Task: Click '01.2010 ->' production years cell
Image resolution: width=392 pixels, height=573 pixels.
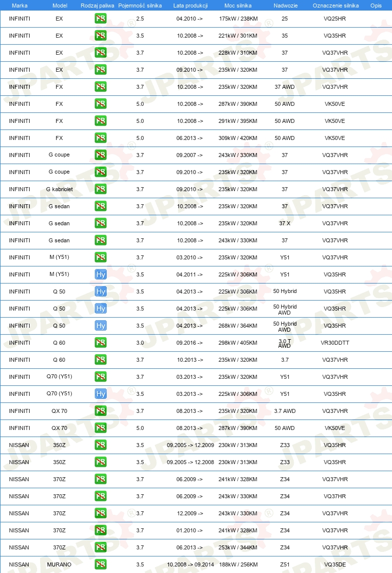Action: click(x=189, y=530)
